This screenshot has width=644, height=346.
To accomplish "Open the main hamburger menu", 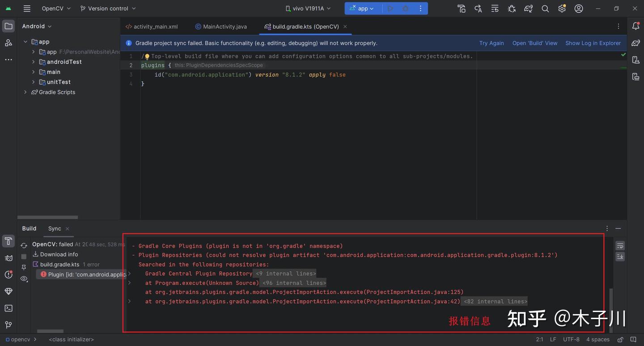I will click(x=26, y=8).
